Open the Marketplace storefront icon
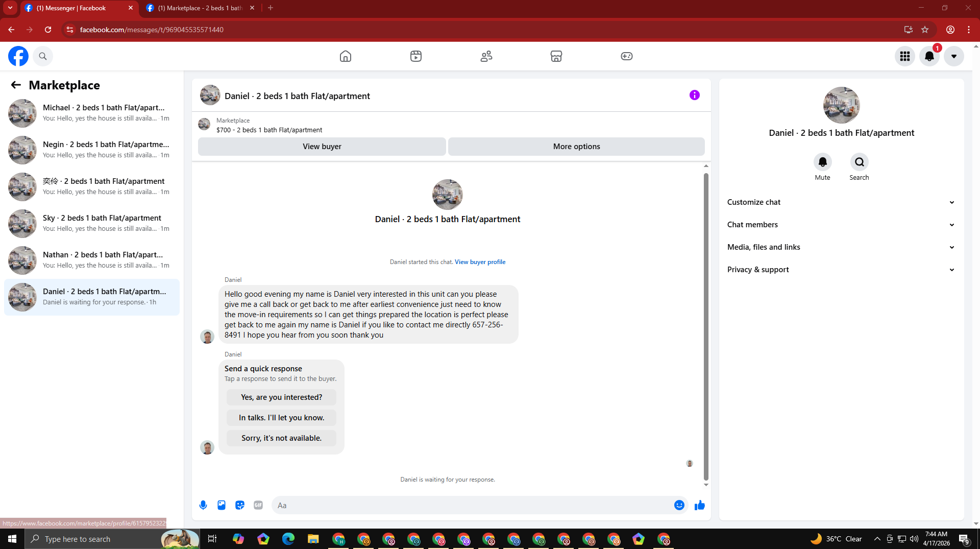 [556, 56]
